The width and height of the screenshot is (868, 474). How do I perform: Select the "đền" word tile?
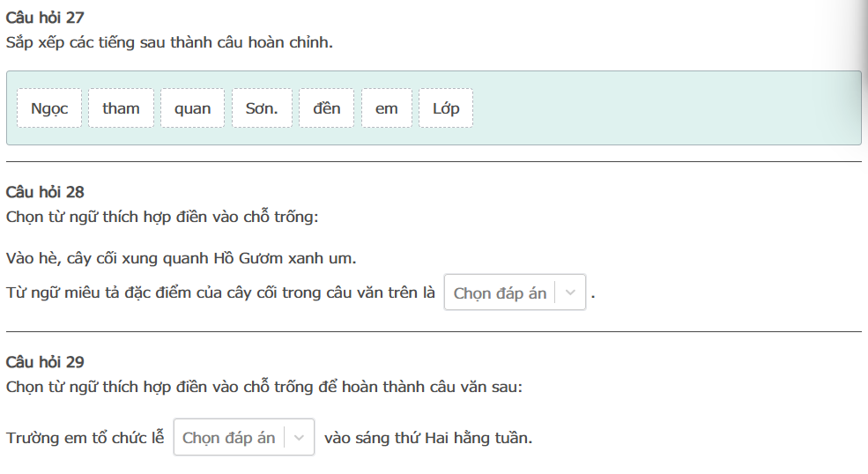pyautogui.click(x=326, y=108)
